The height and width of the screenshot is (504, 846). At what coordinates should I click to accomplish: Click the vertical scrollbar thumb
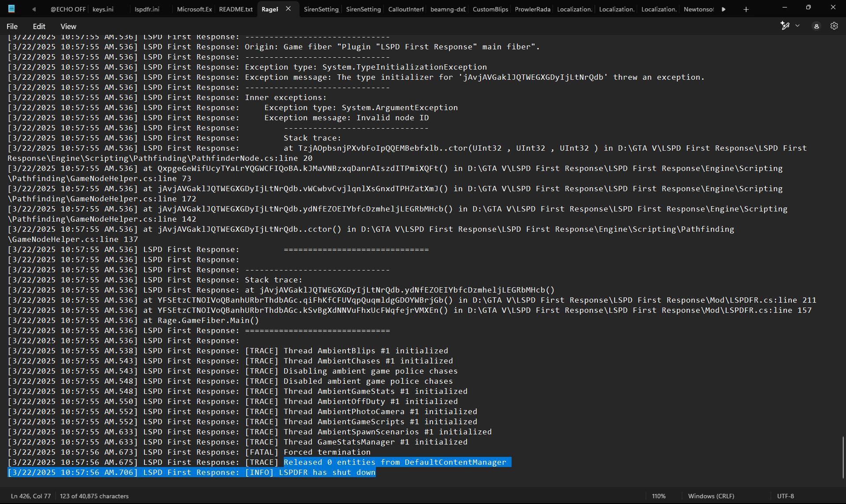point(843,457)
